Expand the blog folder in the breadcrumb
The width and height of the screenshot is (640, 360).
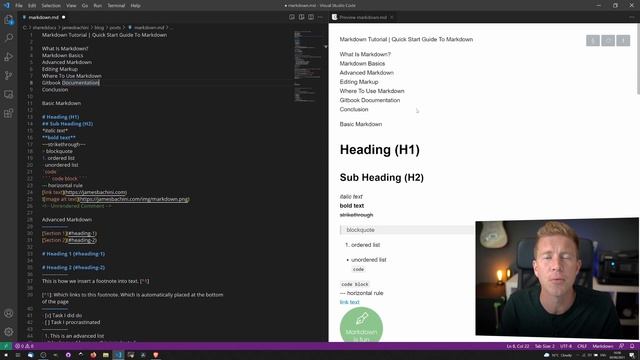[x=99, y=28]
